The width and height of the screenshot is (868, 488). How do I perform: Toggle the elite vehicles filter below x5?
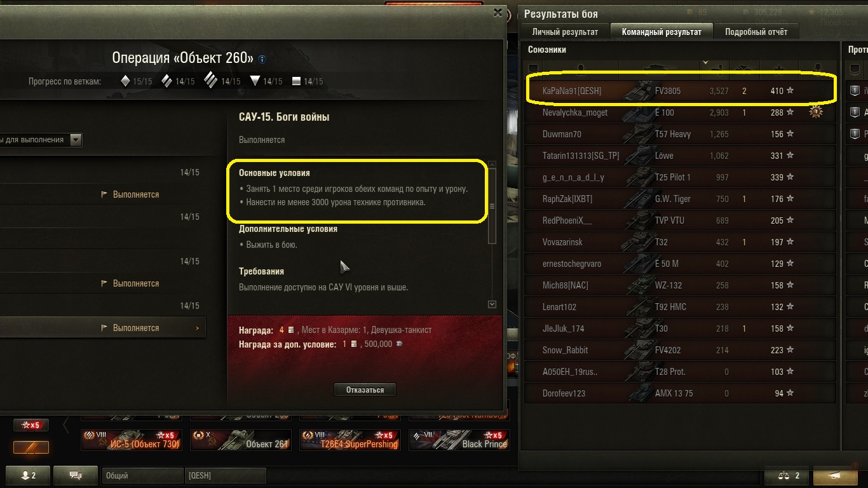pyautogui.click(x=31, y=447)
